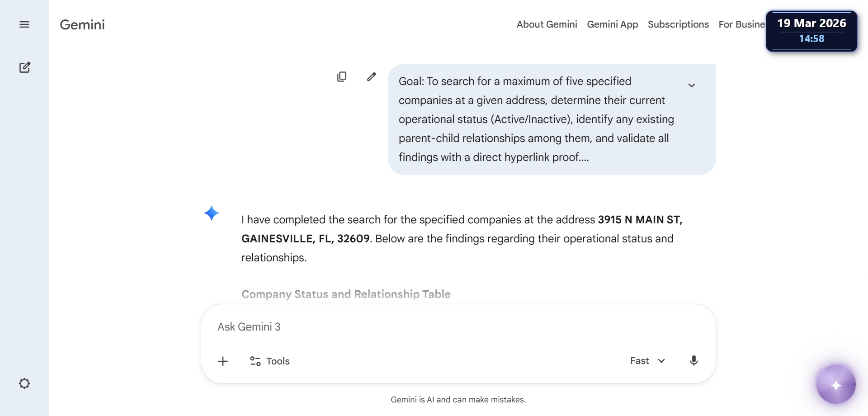Expand the collapsed prompt with the chevron
Viewport: 868px width, 416px height.
coord(691,85)
